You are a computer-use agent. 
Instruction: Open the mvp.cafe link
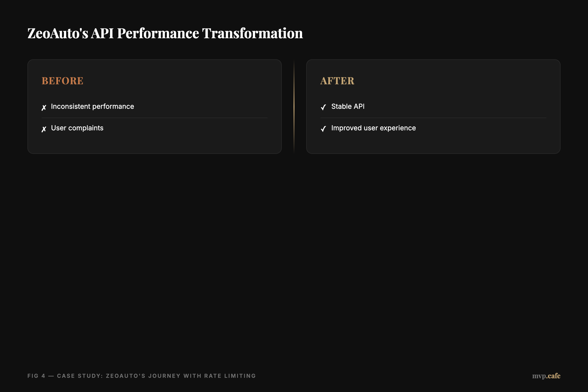coord(546,376)
